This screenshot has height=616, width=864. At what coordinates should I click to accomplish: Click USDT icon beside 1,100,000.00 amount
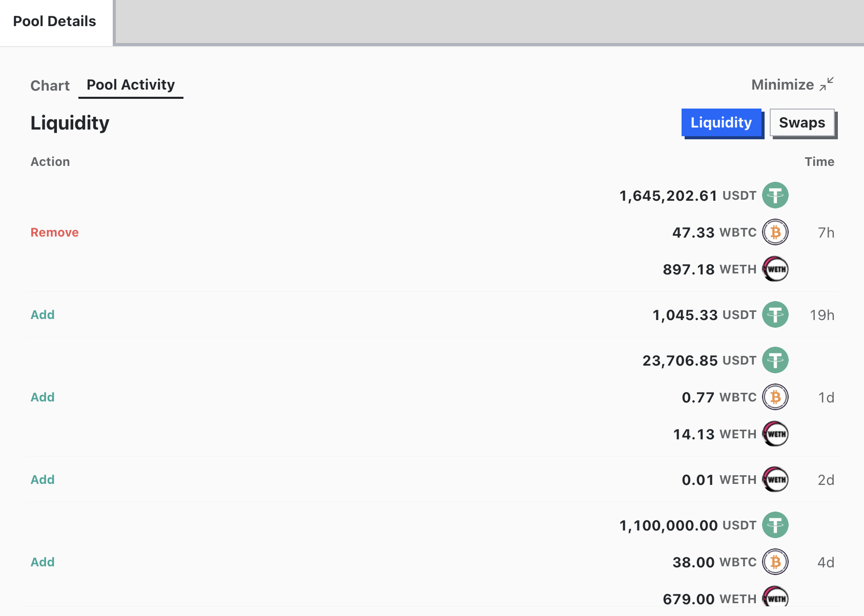(775, 525)
